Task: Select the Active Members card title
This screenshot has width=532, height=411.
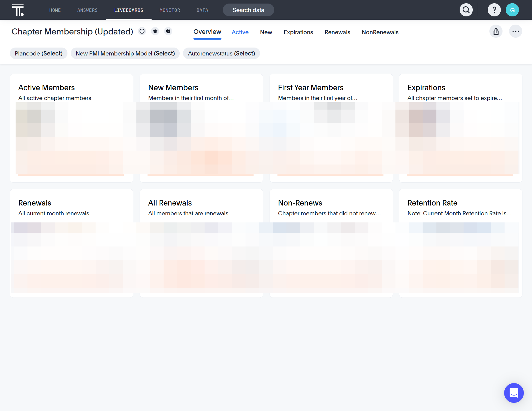Action: tap(46, 87)
